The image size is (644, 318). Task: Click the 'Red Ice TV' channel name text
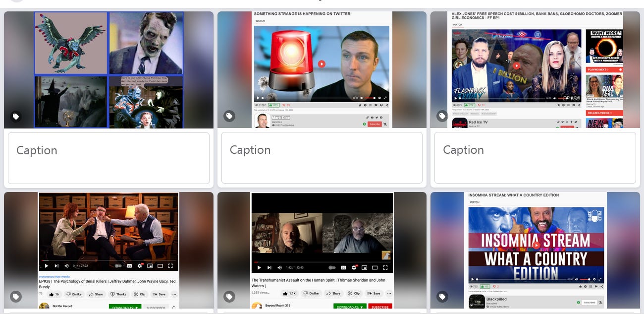point(478,122)
